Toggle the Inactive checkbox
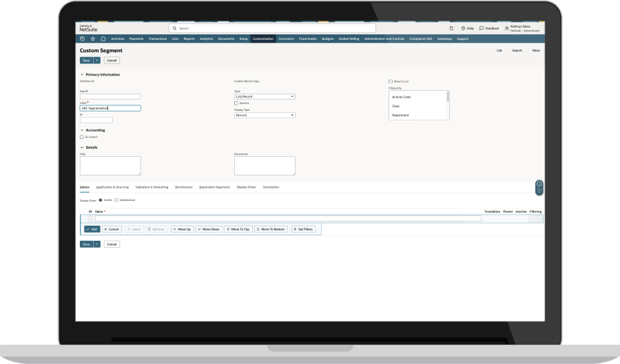 tap(236, 103)
